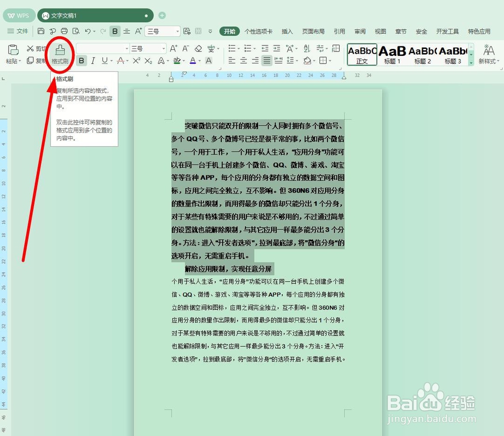Open the Clear Formatting eraser icon
Screen dimensions: 504x436
click(x=199, y=48)
